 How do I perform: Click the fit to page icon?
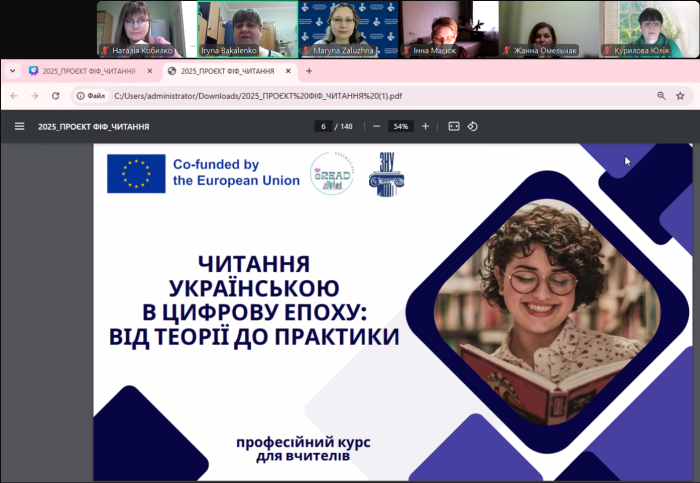453,126
